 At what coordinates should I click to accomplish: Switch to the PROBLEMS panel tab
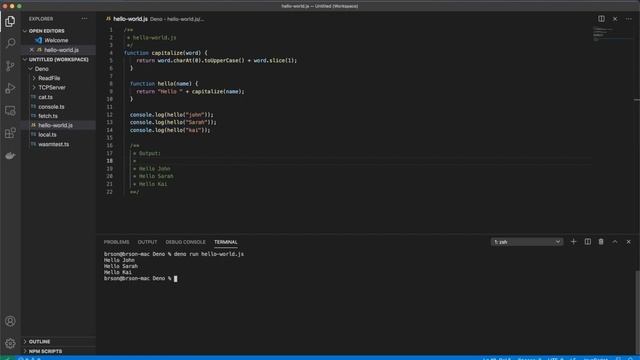click(116, 242)
